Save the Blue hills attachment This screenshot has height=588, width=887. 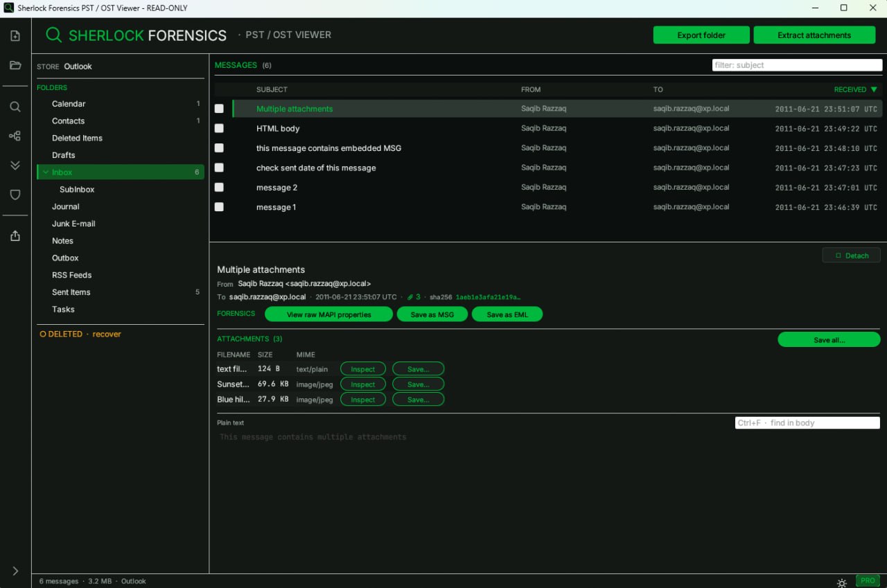pos(418,400)
